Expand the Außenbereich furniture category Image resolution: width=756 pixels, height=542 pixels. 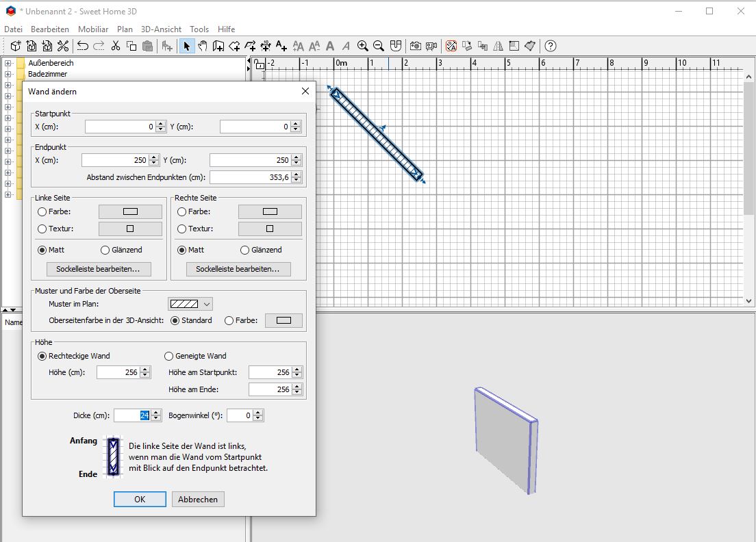coord(8,63)
